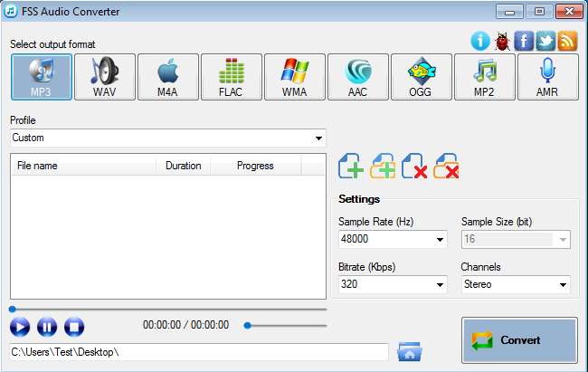
Task: Click the ladybug bug report icon
Action: tap(502, 41)
